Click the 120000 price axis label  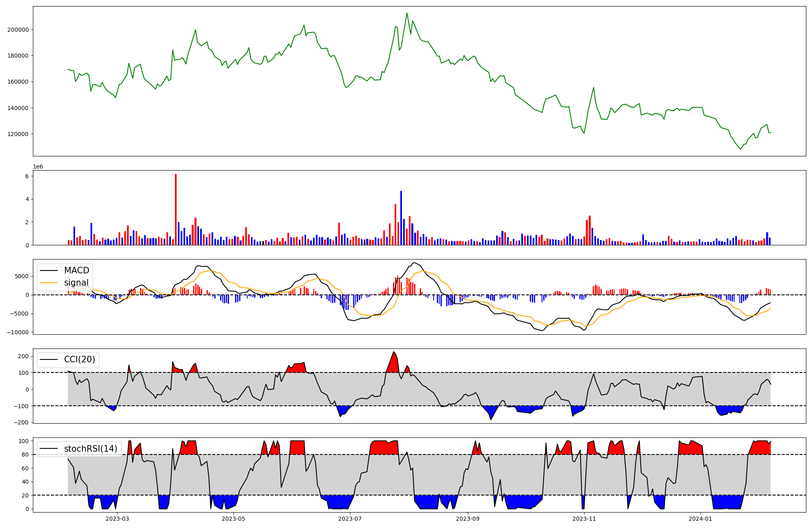pos(18,134)
